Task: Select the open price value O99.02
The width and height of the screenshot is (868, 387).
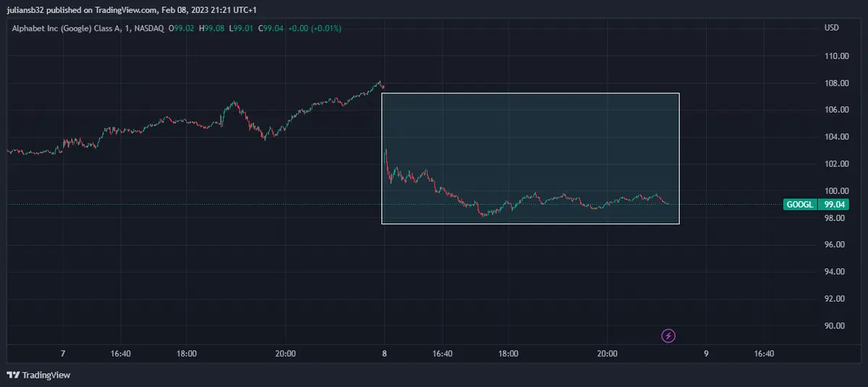Action: [x=181, y=28]
